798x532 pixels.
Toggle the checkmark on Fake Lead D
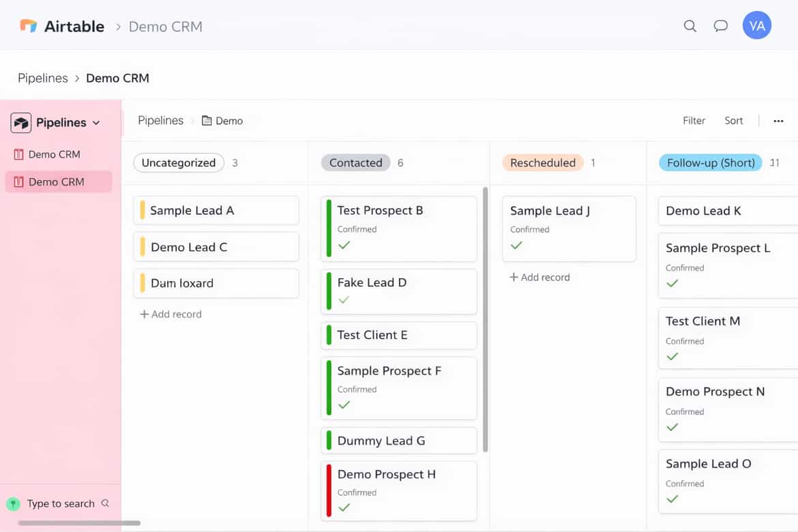344,299
